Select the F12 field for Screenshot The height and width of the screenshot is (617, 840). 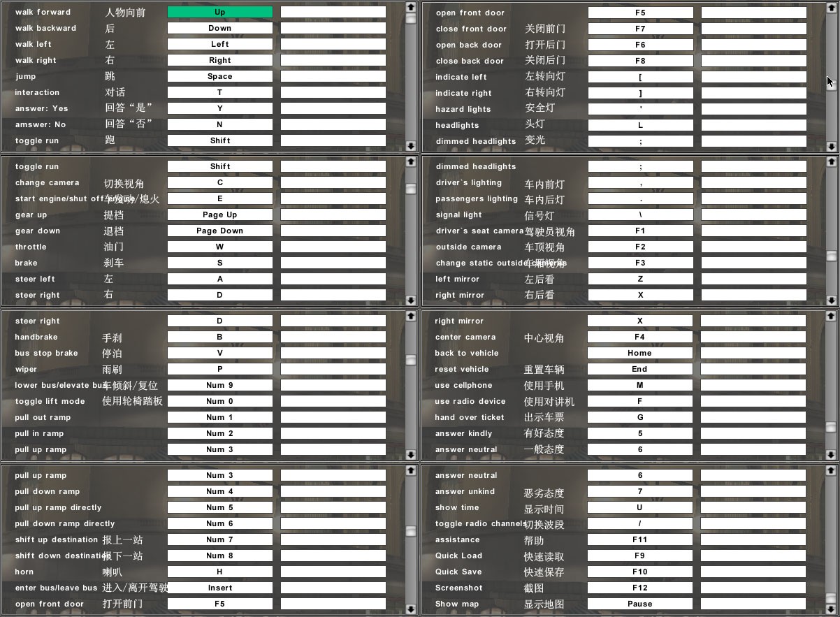640,588
